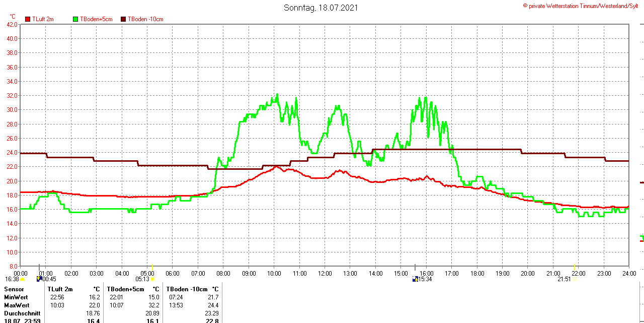Click the Durchschnitt row label
The height and width of the screenshot is (323, 644).
[x=22, y=313]
